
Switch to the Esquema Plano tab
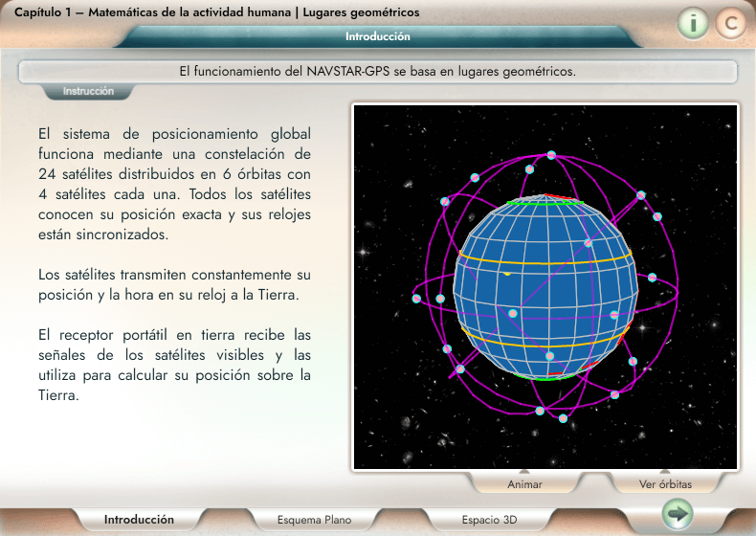[314, 520]
